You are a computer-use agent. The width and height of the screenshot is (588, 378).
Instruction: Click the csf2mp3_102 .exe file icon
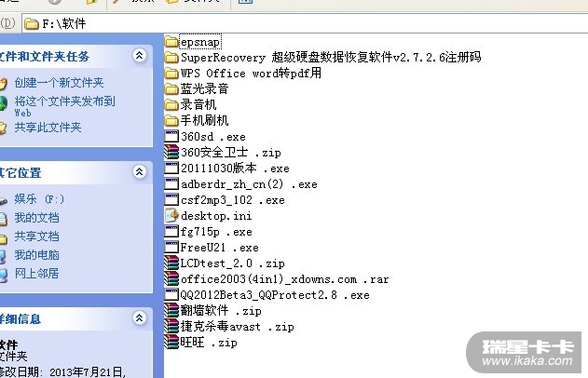pyautogui.click(x=171, y=199)
